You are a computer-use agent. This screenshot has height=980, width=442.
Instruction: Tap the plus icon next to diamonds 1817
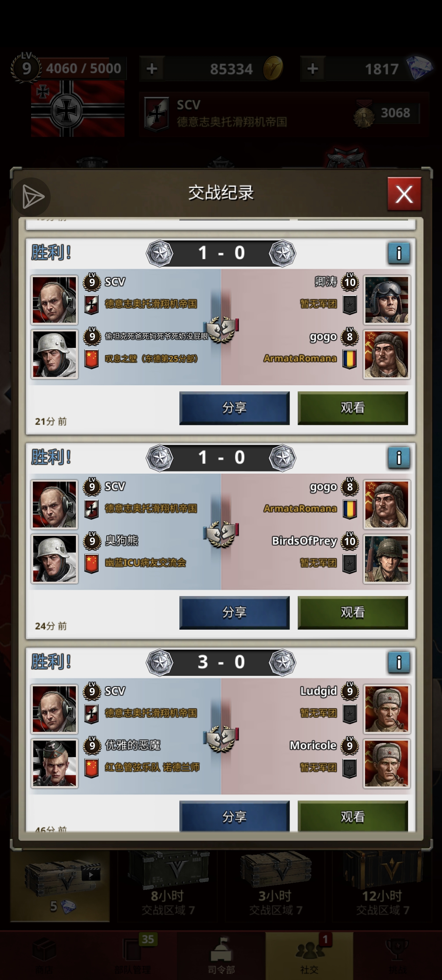tap(312, 69)
